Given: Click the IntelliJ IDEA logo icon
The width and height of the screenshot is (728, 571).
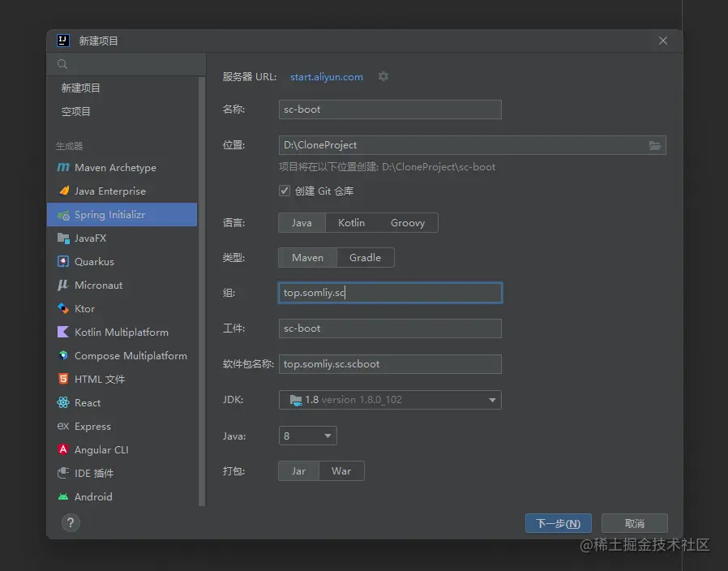Looking at the screenshot, I should pyautogui.click(x=63, y=41).
